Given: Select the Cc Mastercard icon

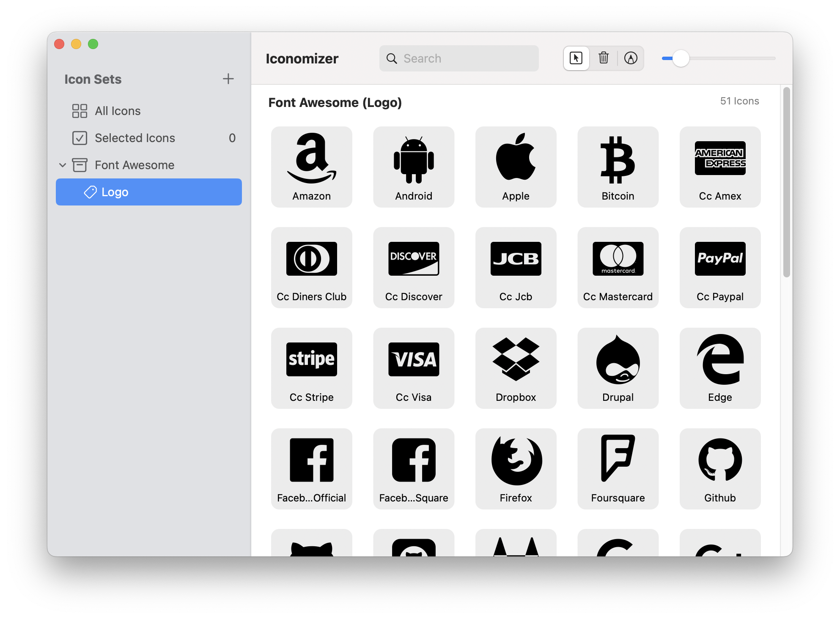Looking at the screenshot, I should pos(618,259).
